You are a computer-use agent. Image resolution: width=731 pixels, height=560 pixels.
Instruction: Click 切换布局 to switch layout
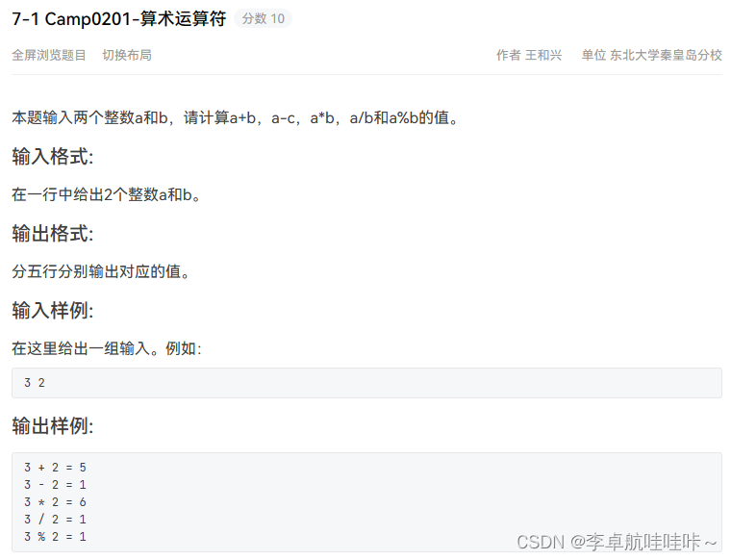coord(127,55)
